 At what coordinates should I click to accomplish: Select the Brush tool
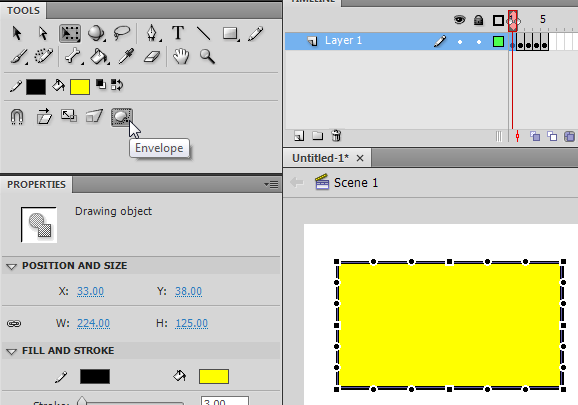[x=18, y=56]
